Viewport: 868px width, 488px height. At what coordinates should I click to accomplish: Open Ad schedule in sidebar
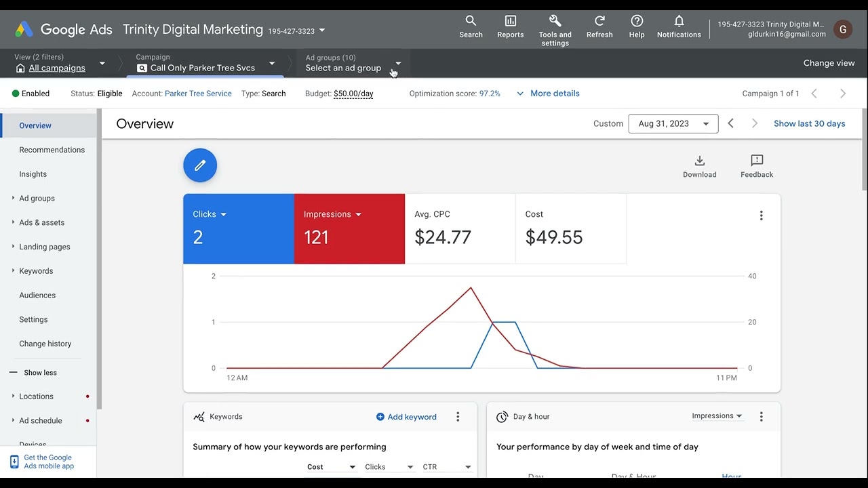point(40,421)
